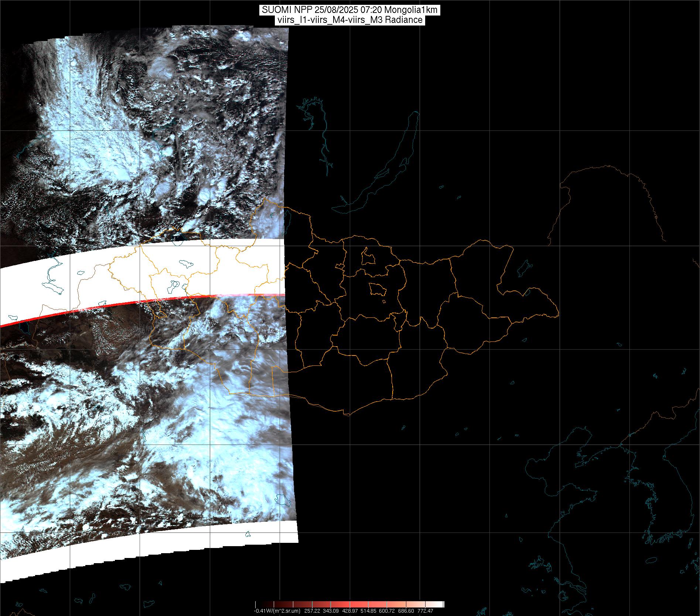Click the small lake outline inside upper white band

186,264
